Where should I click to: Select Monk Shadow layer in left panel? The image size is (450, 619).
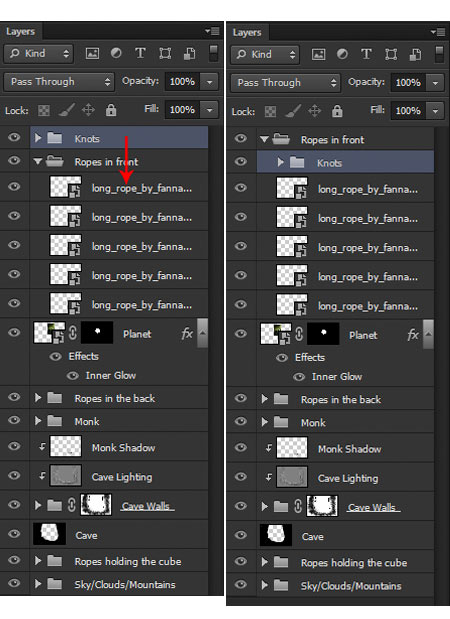118,447
